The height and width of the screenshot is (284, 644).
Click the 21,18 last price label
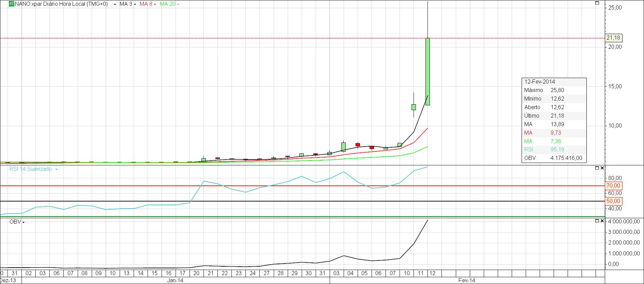pyautogui.click(x=613, y=38)
